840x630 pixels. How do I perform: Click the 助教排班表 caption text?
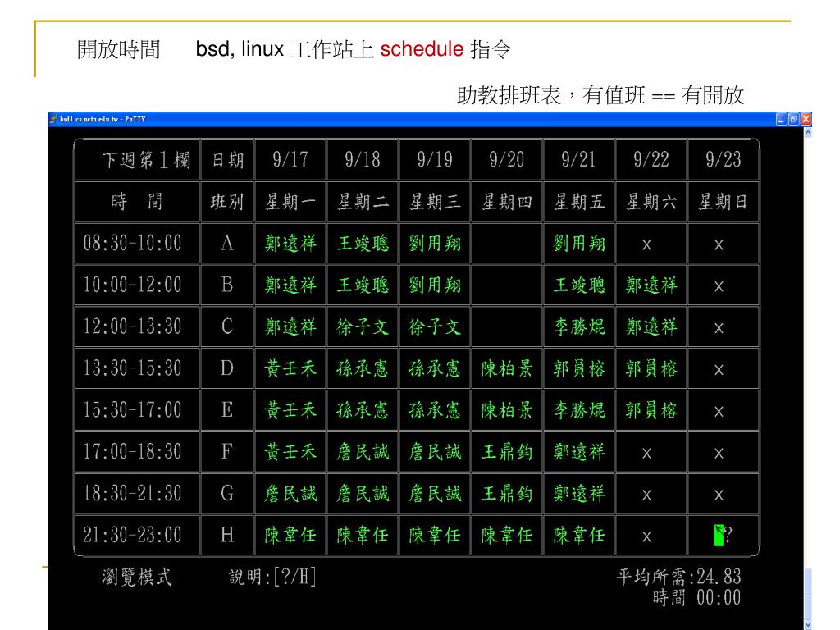coord(509,95)
